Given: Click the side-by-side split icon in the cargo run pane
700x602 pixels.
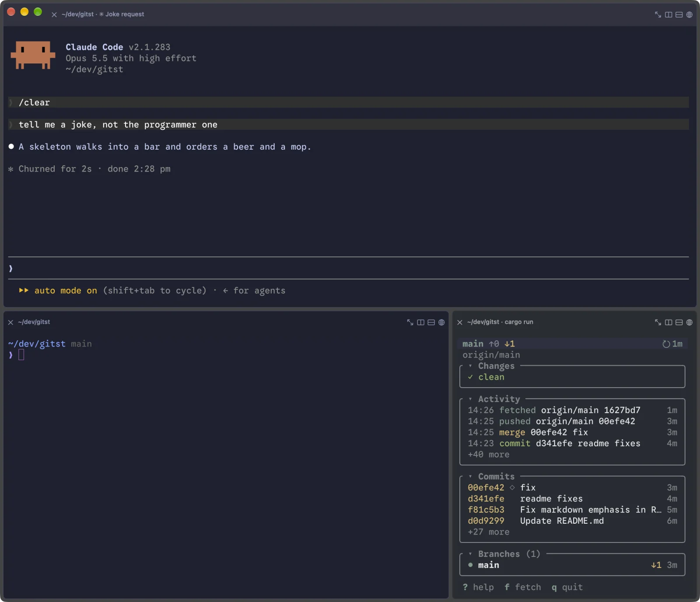Looking at the screenshot, I should [668, 322].
